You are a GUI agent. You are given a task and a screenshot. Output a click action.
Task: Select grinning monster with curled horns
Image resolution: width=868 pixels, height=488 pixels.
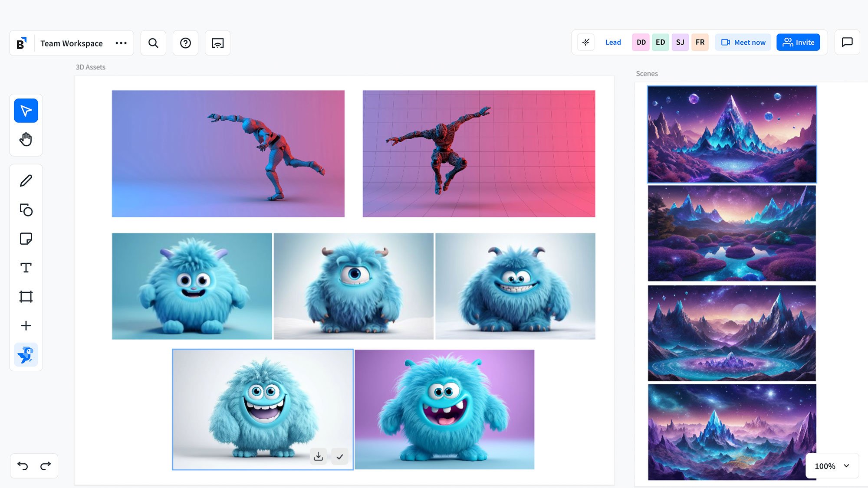tap(515, 286)
